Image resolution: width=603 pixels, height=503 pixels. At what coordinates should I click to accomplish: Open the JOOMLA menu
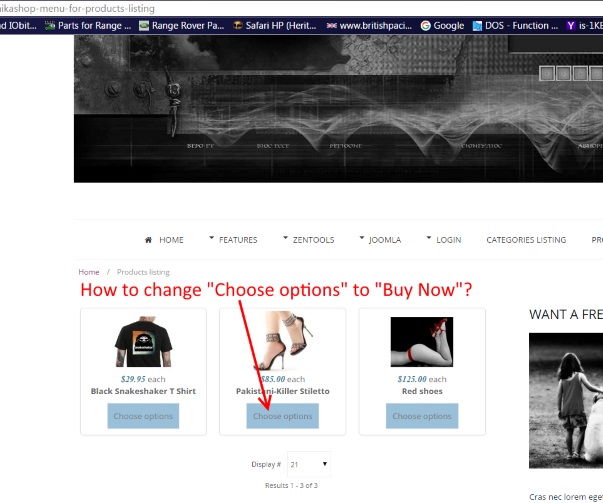tap(385, 240)
